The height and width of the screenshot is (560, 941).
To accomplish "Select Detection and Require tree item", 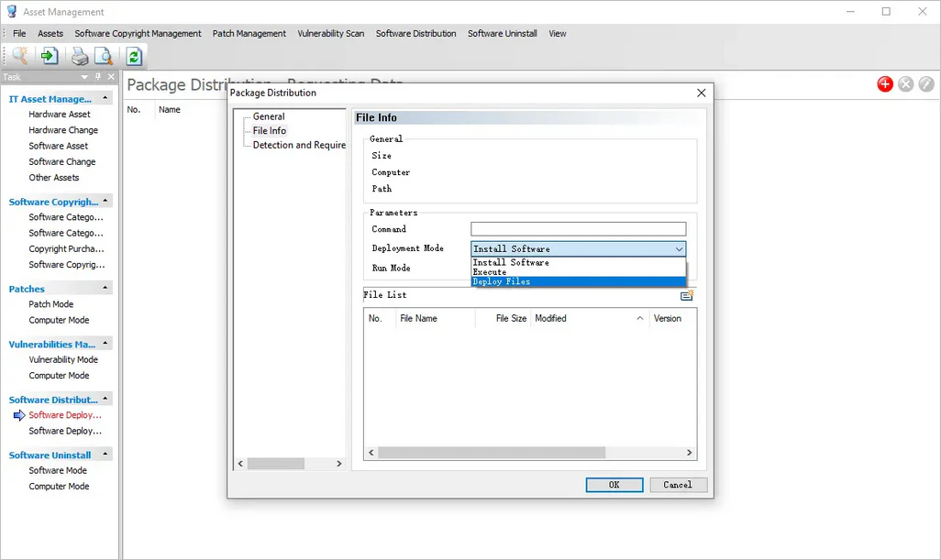I will coord(299,145).
